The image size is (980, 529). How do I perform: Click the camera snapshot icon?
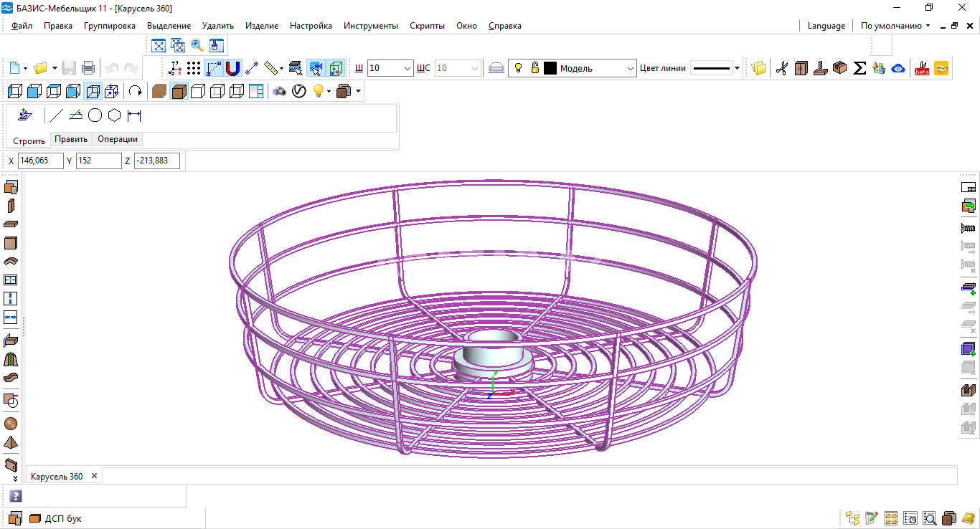point(279,91)
